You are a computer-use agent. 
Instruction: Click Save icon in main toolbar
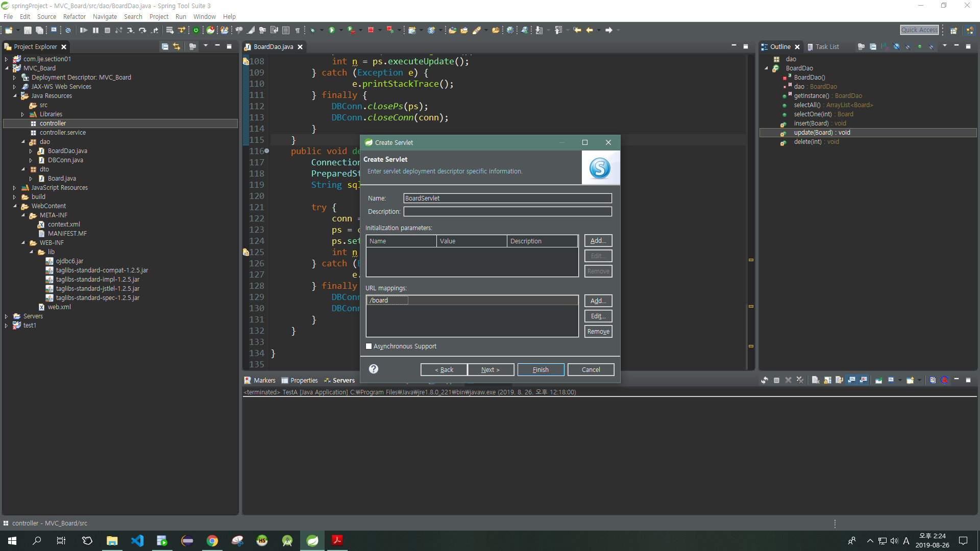click(x=28, y=30)
